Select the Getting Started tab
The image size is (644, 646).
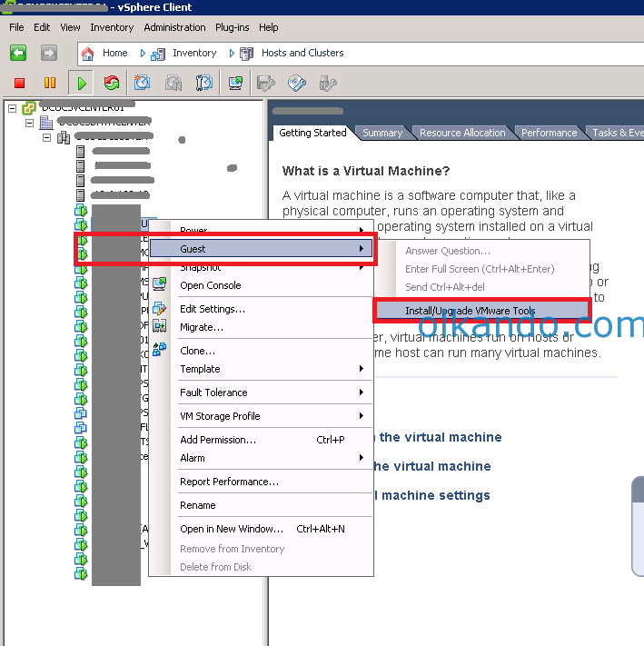point(312,133)
